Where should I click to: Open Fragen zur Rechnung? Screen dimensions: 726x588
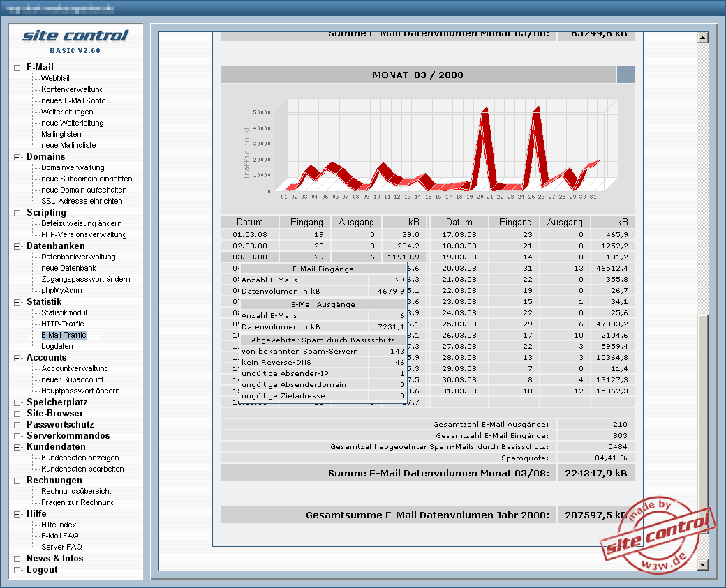coord(77,502)
